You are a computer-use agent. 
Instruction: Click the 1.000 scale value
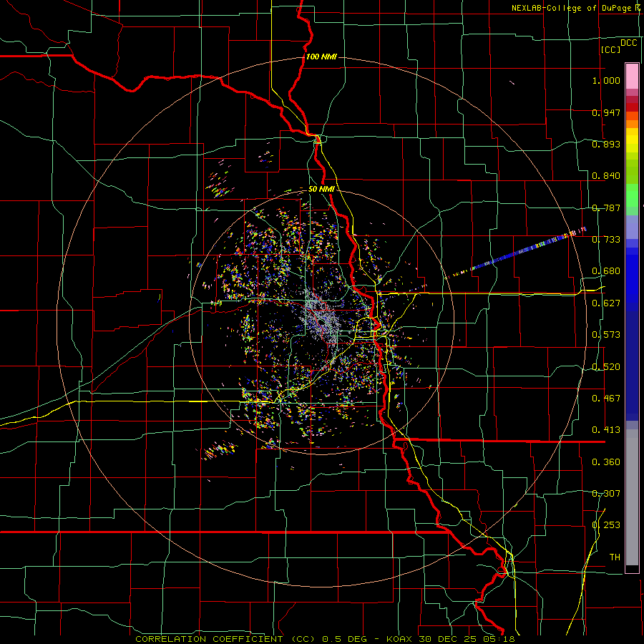[606, 80]
